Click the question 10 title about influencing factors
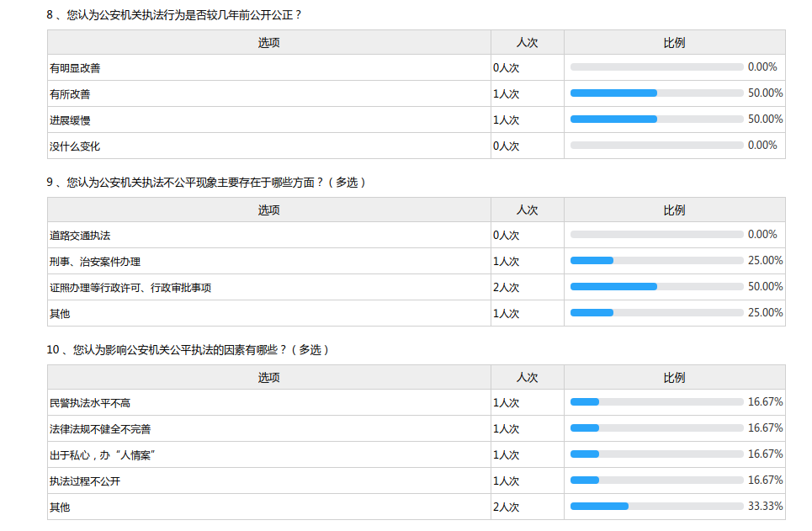This screenshot has width=812, height=531. pos(188,349)
